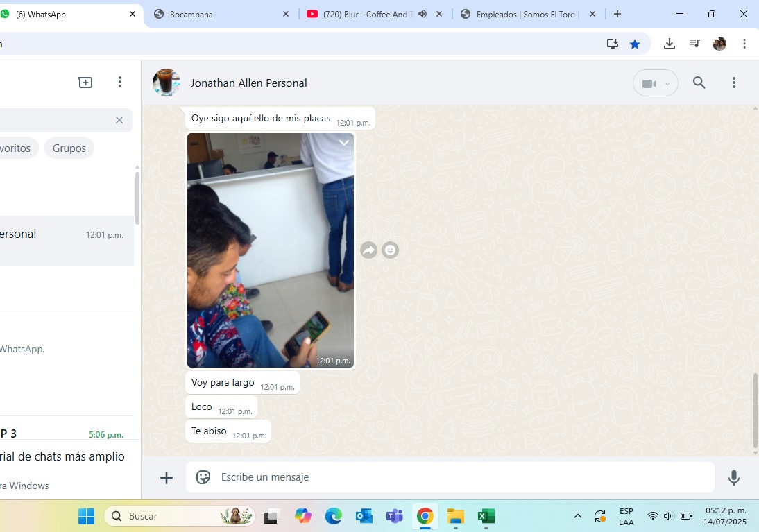The height and width of the screenshot is (532, 759).
Task: Select the Grupos filter chip
Action: click(x=69, y=148)
